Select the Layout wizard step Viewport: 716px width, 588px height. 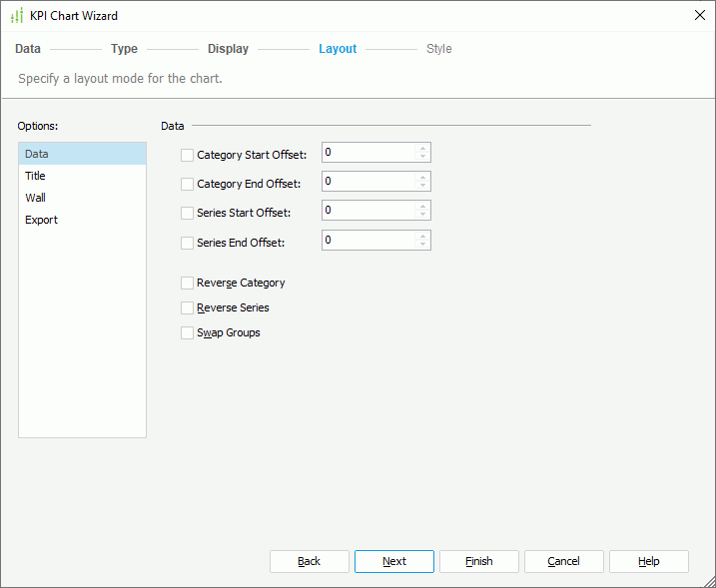(x=338, y=49)
